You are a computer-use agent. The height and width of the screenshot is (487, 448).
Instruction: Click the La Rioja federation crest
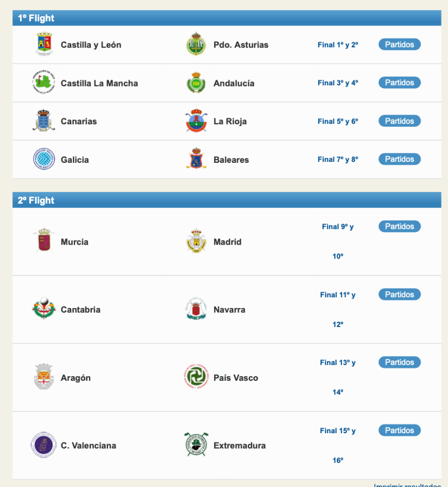[196, 121]
